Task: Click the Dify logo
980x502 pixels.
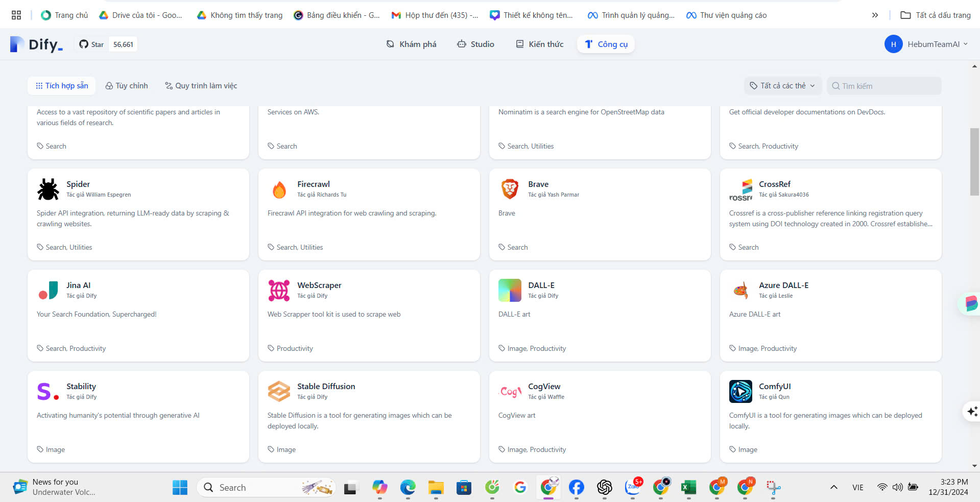Action: click(36, 44)
